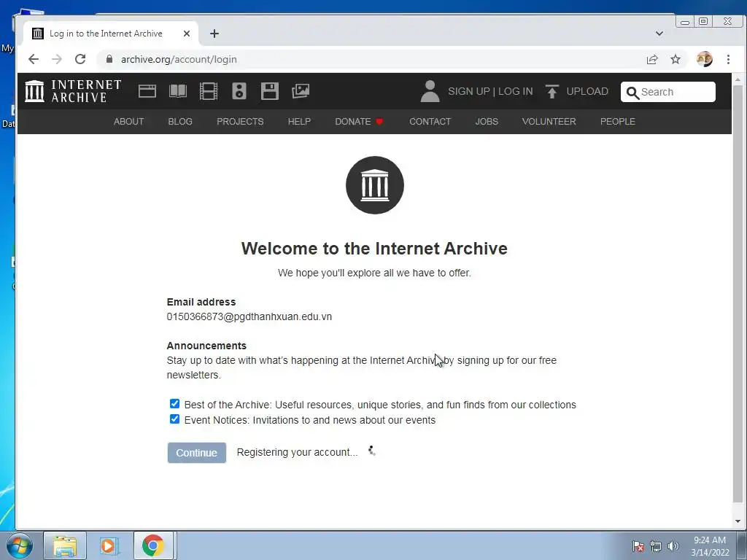Expand the Chrome tab search chevron

click(x=659, y=34)
